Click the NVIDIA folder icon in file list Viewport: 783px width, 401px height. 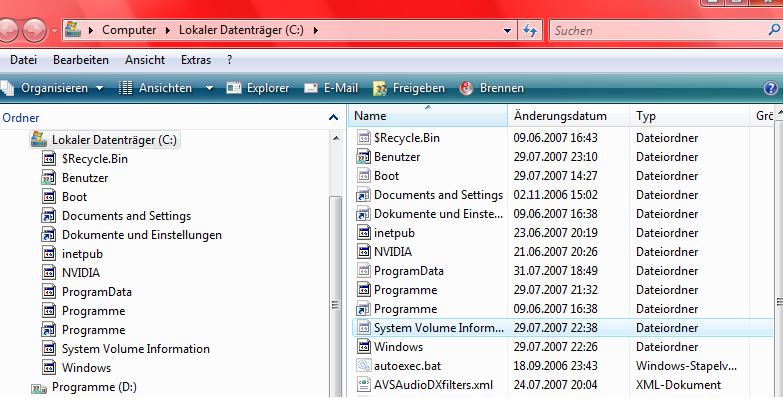(364, 251)
